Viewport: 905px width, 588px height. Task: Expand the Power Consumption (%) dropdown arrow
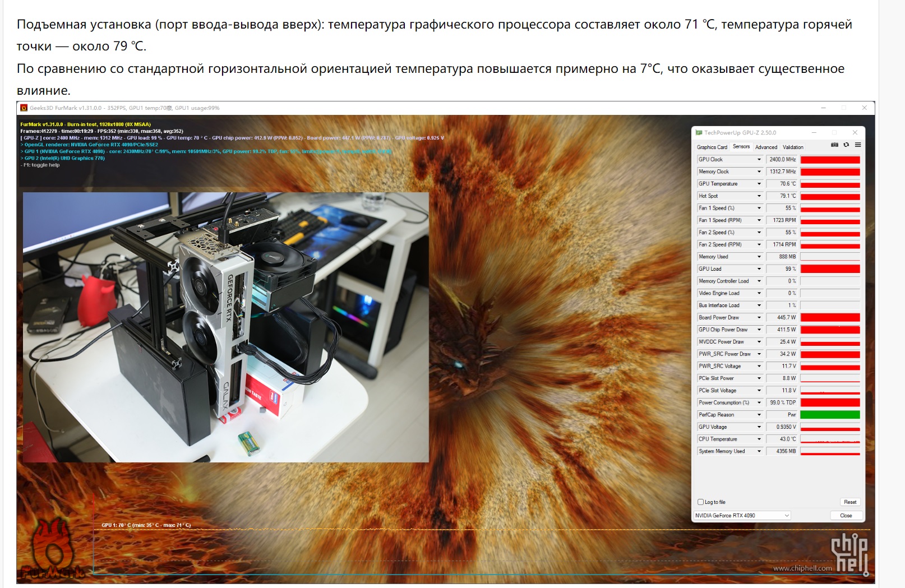coord(759,402)
